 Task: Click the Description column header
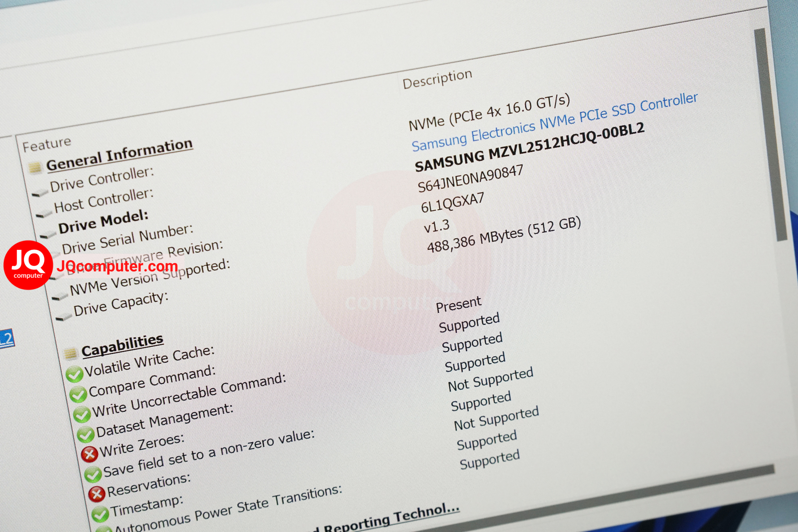coord(437,79)
